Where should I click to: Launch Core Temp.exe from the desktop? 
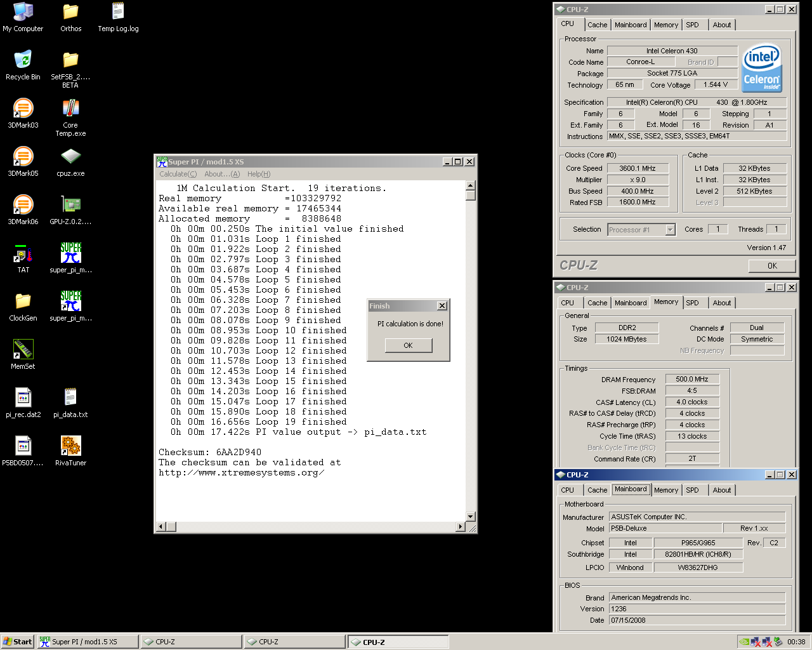70,117
